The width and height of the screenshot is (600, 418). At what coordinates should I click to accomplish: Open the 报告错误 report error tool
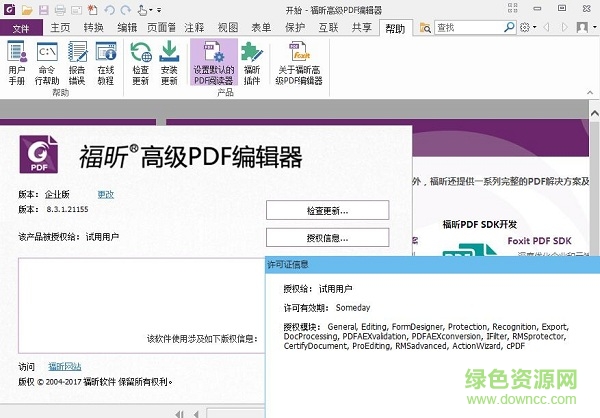pos(77,61)
